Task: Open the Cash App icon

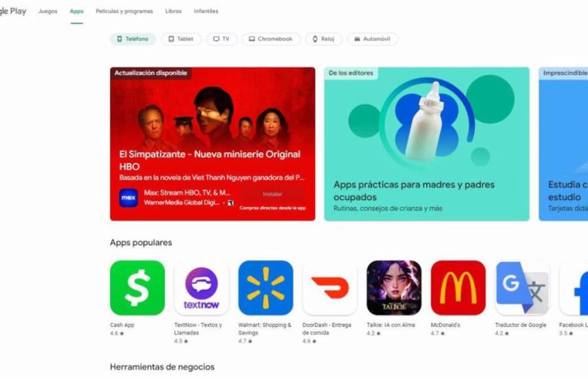Action: 138,288
